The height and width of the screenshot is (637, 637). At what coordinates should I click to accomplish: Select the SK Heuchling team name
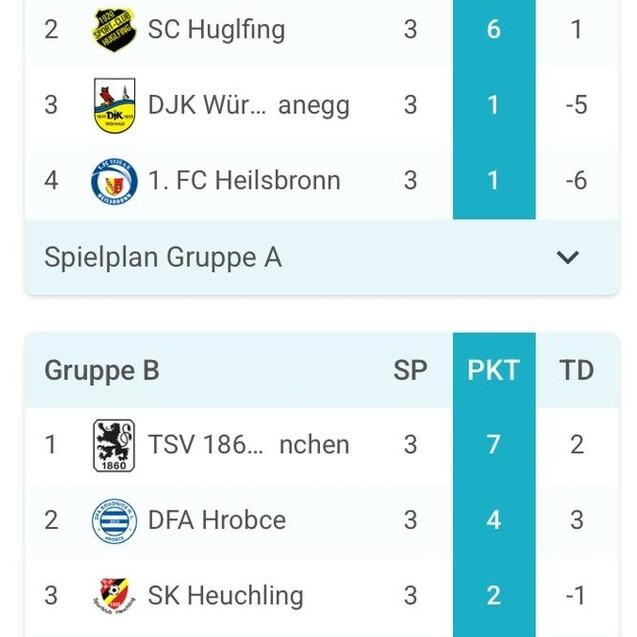point(225,596)
